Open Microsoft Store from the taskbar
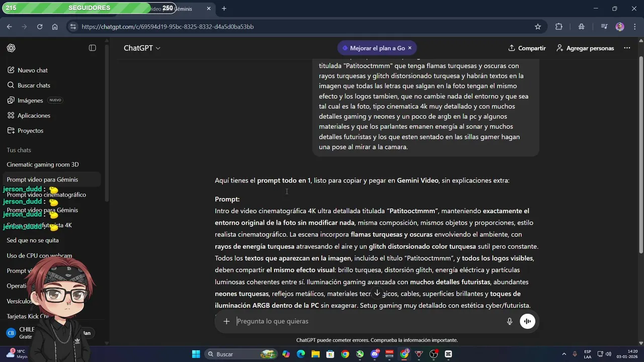Image resolution: width=644 pixels, height=362 pixels. pos(330,354)
